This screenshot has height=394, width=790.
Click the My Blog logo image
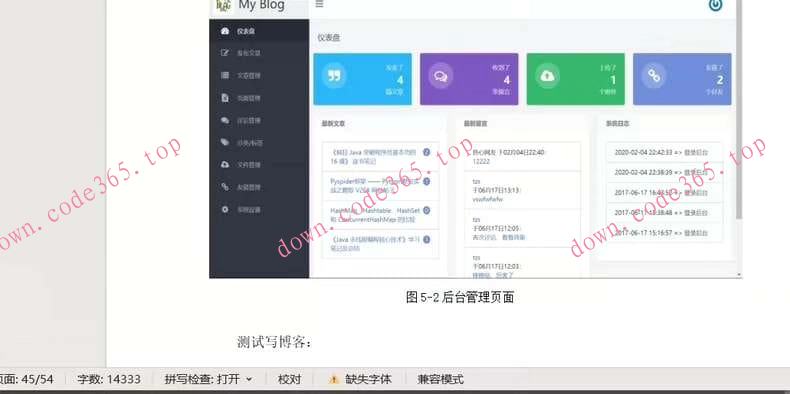coord(223,6)
